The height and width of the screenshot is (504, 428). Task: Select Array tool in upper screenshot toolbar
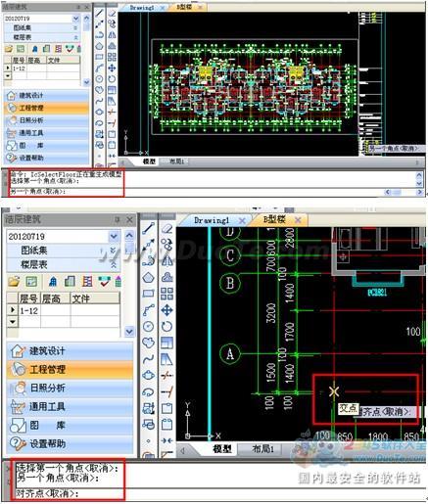pyautogui.click(x=112, y=57)
